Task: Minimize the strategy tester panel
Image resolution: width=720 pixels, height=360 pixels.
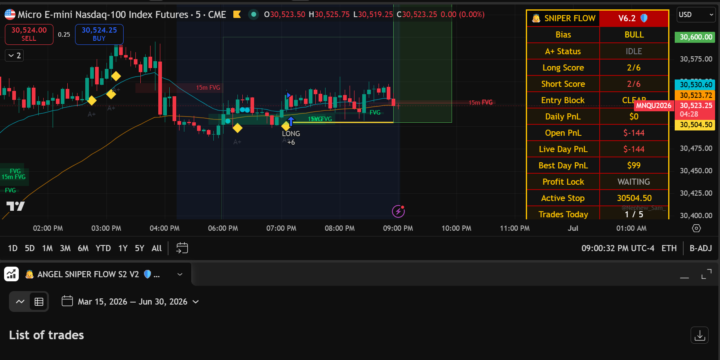Action: (684, 276)
